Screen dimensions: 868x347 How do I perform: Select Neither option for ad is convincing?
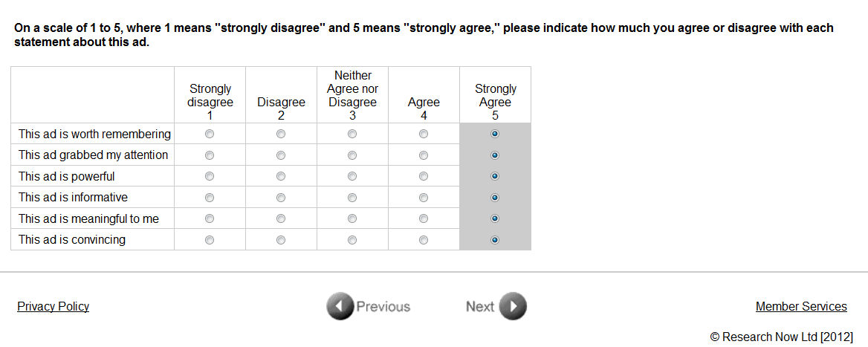[x=352, y=240]
